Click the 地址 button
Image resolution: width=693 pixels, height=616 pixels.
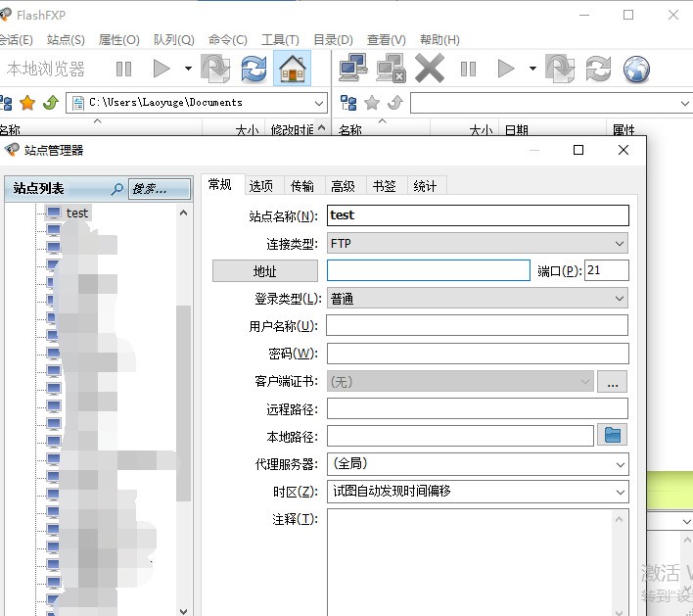(x=265, y=271)
